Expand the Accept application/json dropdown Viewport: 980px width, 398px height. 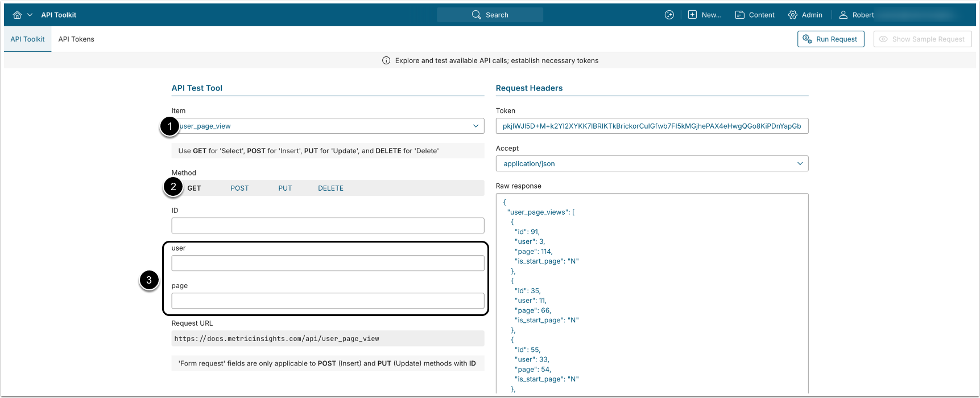click(652, 163)
